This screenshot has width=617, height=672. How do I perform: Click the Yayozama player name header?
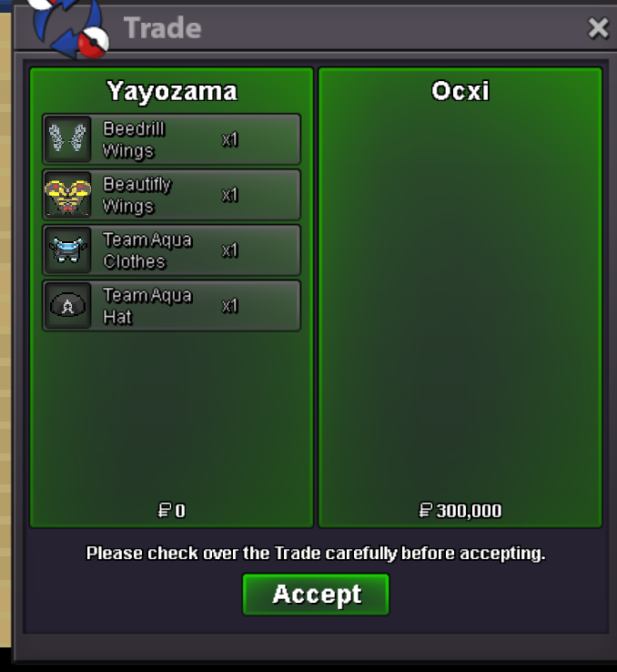[x=172, y=91]
